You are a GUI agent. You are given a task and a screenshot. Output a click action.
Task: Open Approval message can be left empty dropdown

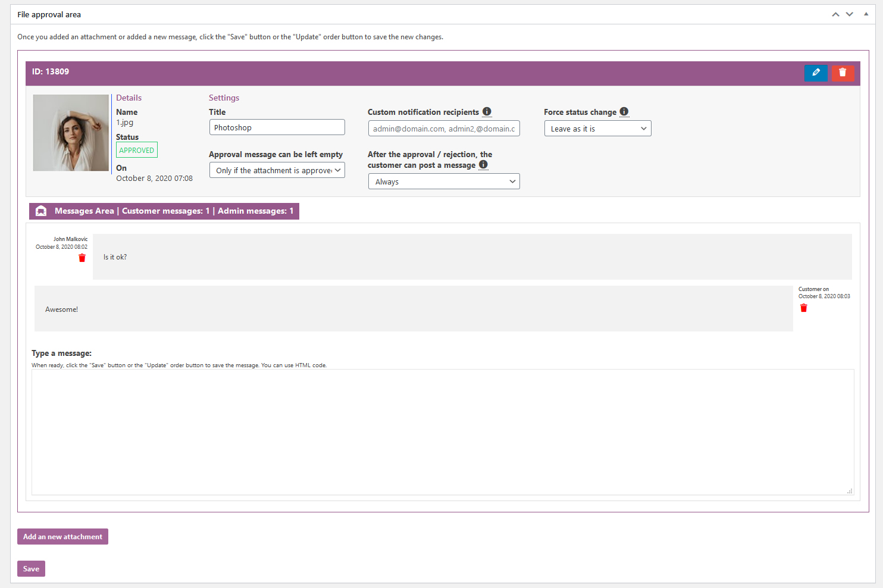(x=277, y=170)
